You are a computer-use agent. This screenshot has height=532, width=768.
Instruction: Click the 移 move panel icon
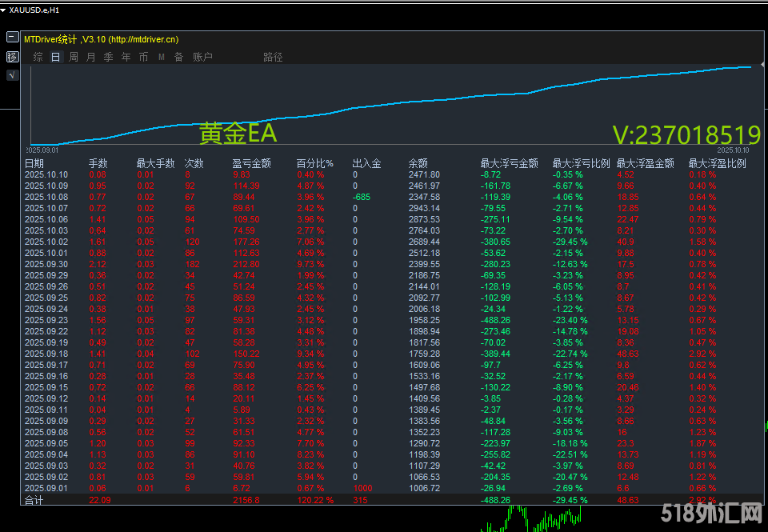(12, 56)
